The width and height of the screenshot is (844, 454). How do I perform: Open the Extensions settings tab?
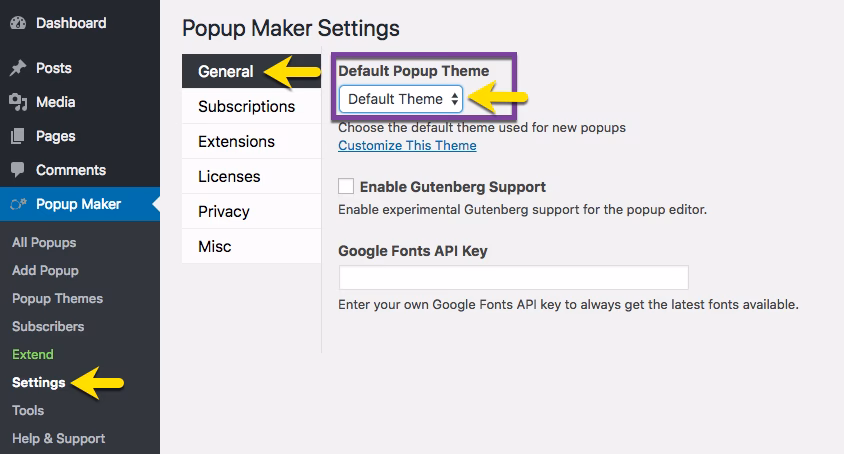(x=236, y=141)
